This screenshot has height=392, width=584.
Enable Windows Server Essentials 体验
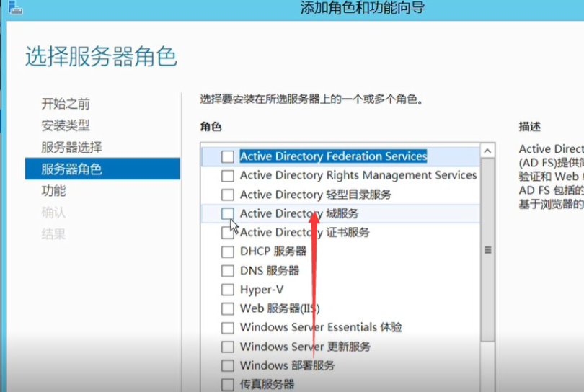(x=228, y=328)
